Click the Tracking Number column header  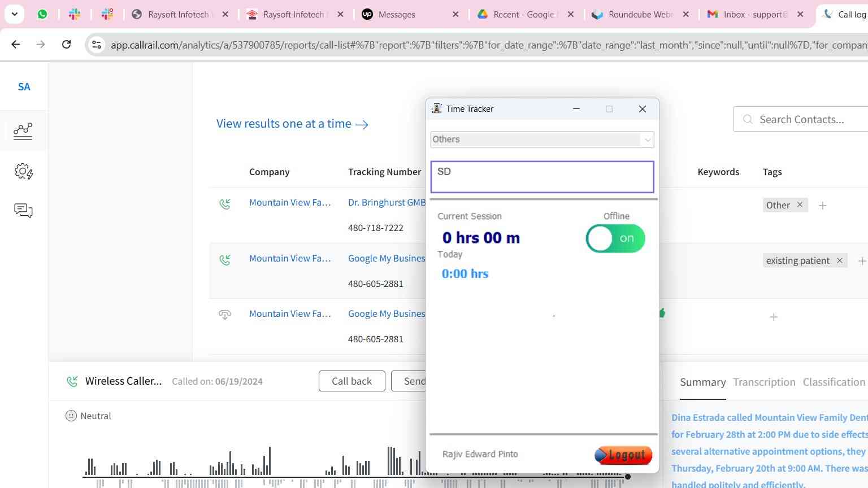click(x=385, y=172)
